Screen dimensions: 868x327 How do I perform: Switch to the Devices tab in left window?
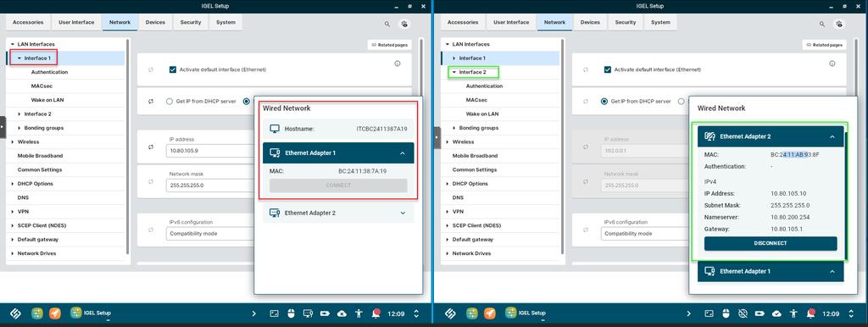tap(155, 22)
